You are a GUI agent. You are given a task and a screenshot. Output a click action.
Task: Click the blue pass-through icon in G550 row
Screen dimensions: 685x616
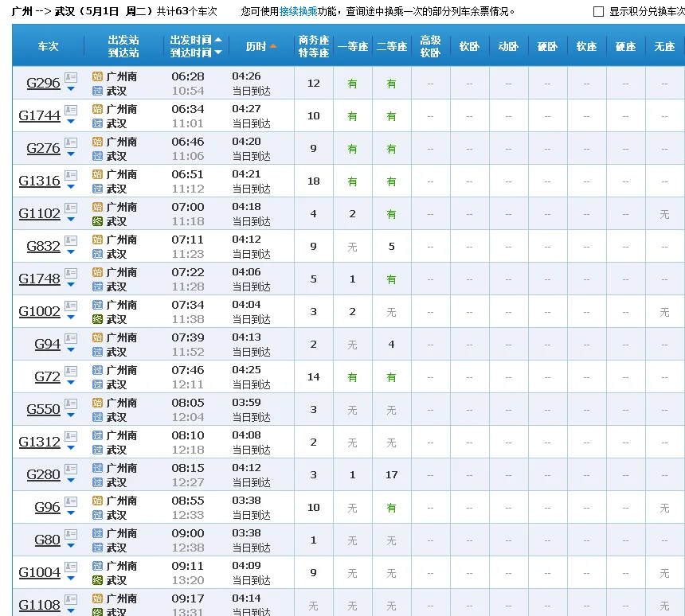point(97,417)
